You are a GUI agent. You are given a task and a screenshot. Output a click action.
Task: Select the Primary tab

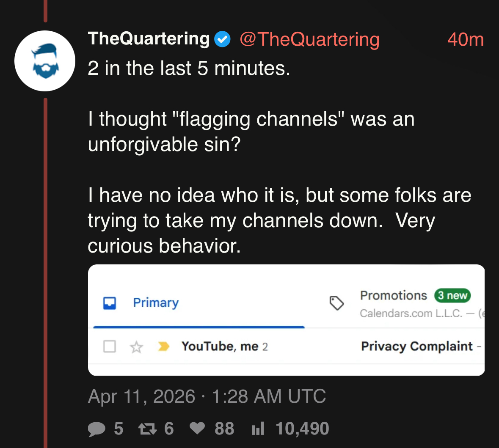(199, 304)
